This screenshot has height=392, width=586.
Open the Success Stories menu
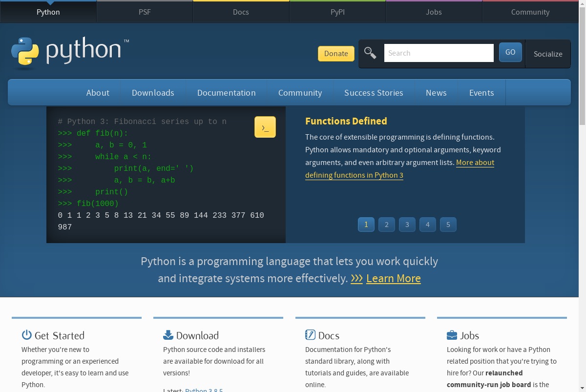coord(374,93)
